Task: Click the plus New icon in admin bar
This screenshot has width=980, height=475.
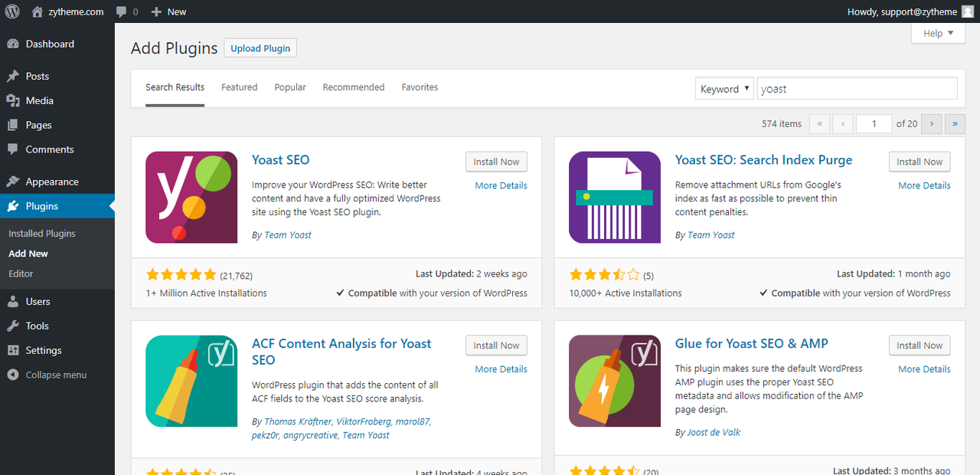Action: click(156, 11)
